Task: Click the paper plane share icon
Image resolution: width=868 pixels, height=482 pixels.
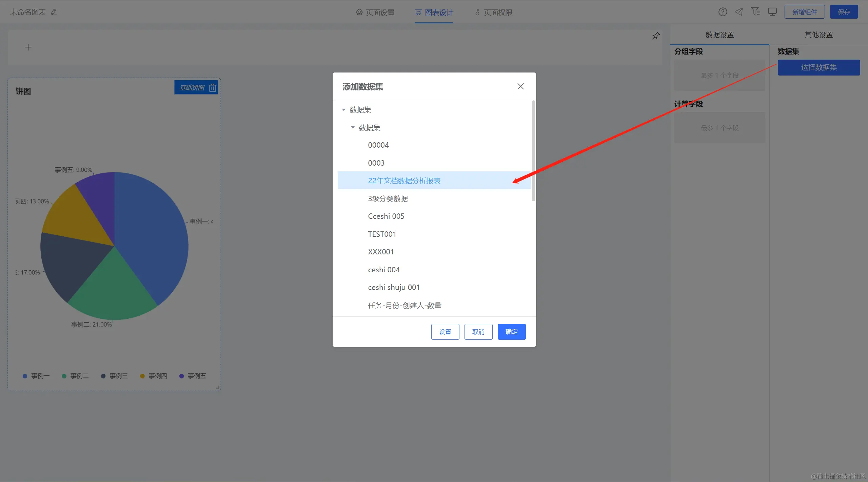Action: click(x=739, y=12)
